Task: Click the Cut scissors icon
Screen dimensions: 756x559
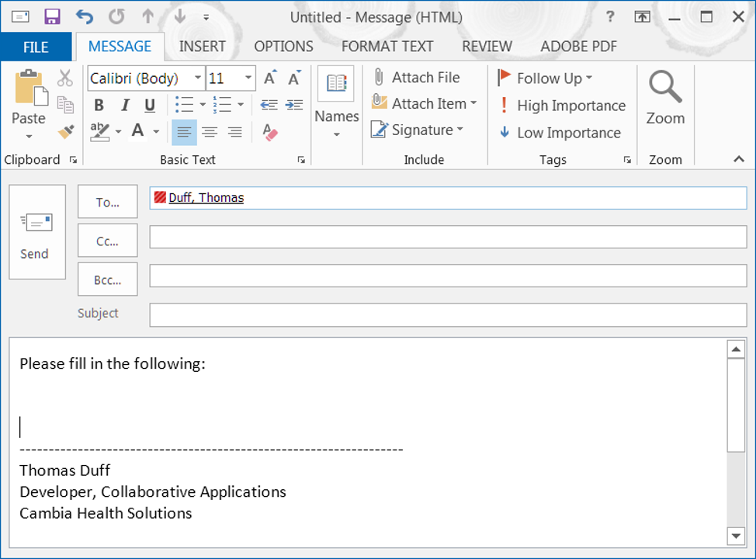Action: (66, 77)
